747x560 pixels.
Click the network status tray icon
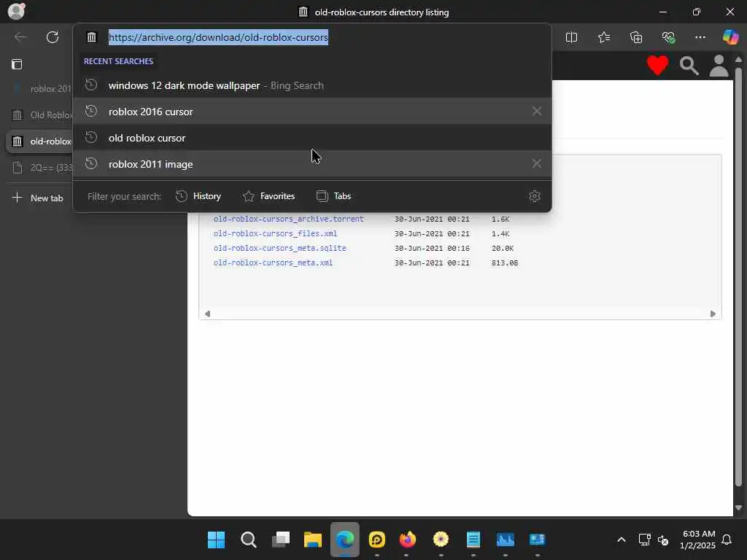tap(645, 540)
